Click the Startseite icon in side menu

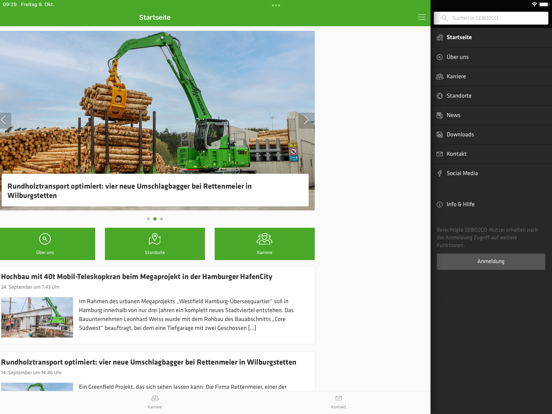439,37
